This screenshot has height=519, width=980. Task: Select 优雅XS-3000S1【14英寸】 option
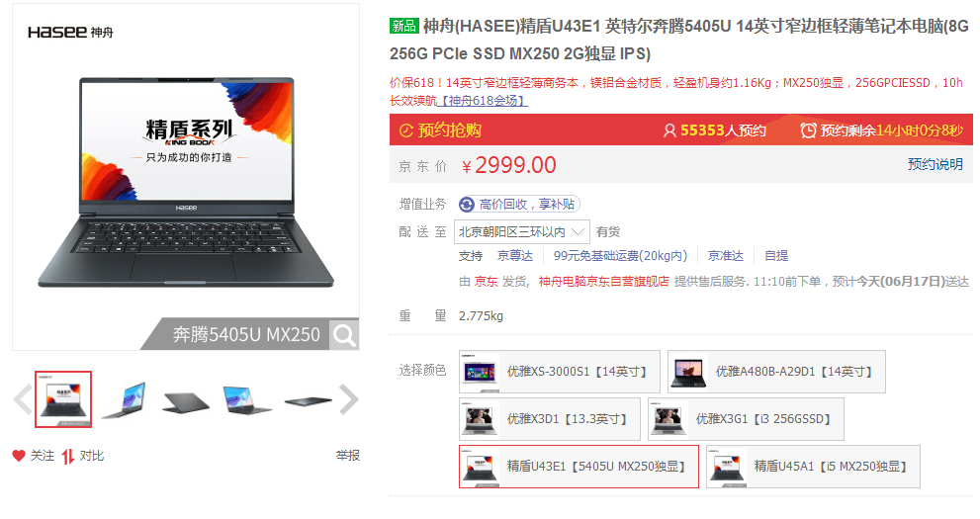(x=560, y=372)
